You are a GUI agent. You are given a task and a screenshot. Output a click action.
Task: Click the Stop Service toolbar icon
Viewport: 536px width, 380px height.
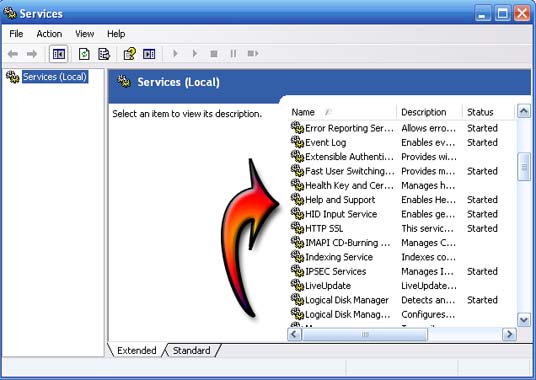[x=214, y=54]
